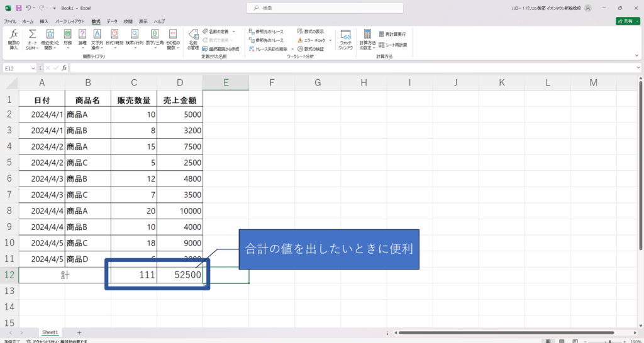Click the Insert Function (関数の挿入) icon
Viewport: 644px width, 343px height.
click(14, 40)
